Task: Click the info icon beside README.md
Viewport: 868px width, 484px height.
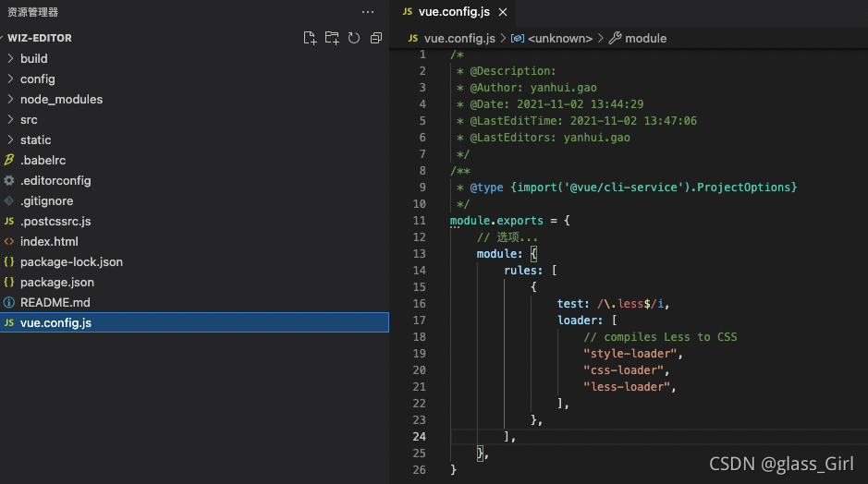Action: (x=9, y=303)
